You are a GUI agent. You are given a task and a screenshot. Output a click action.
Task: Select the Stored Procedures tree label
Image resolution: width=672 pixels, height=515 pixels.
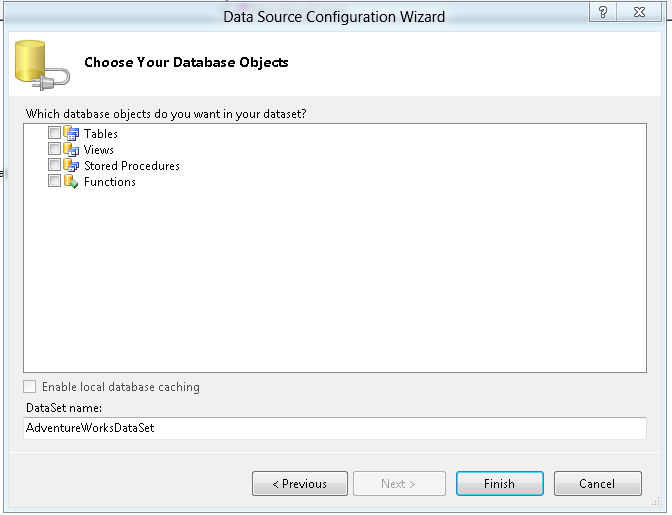pyautogui.click(x=132, y=166)
